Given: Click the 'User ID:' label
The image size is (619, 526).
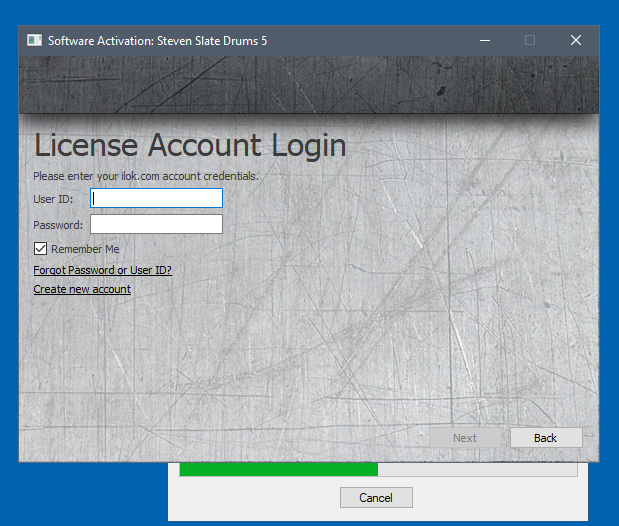Looking at the screenshot, I should pos(53,199).
